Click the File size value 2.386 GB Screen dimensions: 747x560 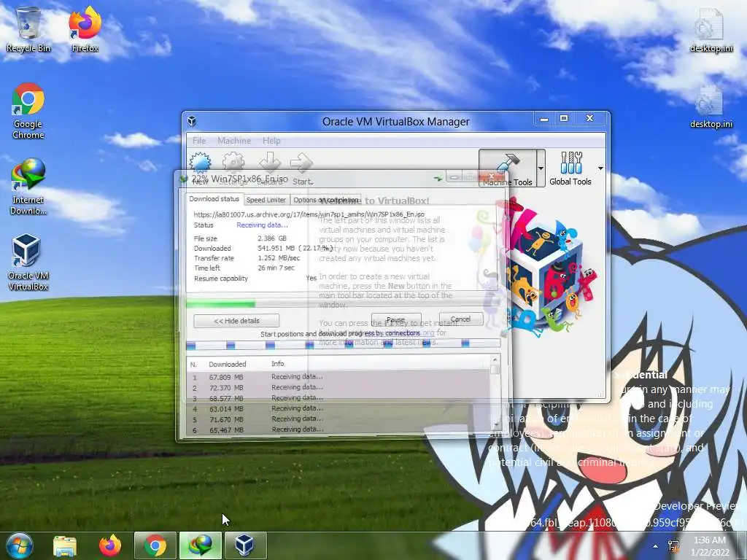[x=272, y=238]
